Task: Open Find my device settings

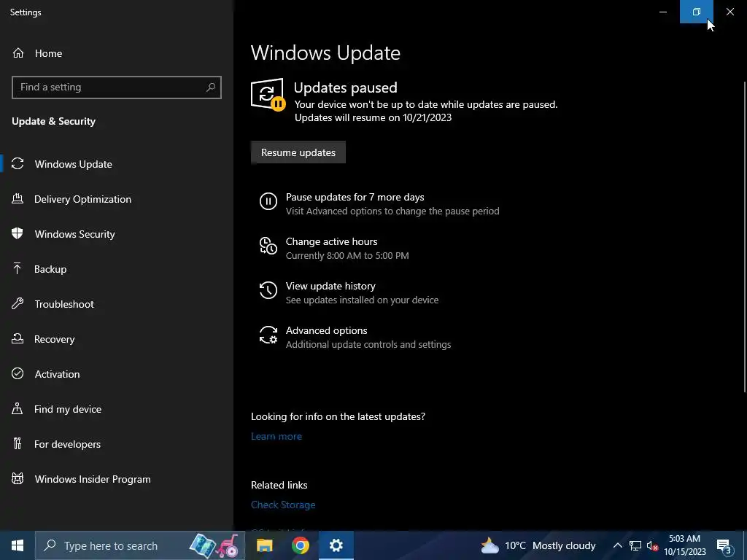Action: 116,409
